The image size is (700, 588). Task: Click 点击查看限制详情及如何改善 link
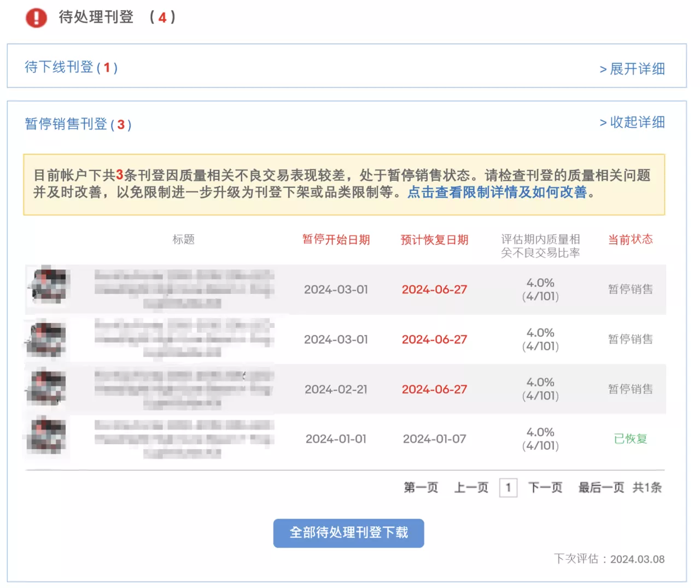[497, 192]
